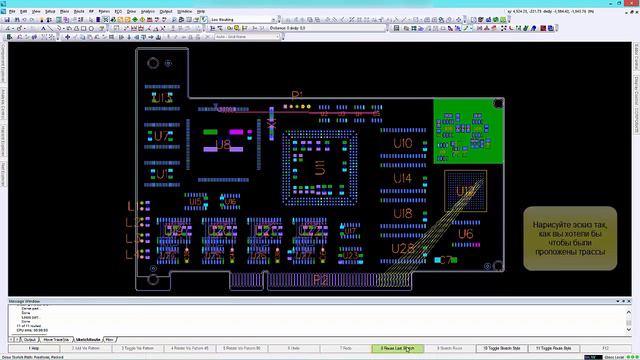Select the P2 edge connector

coord(321,280)
